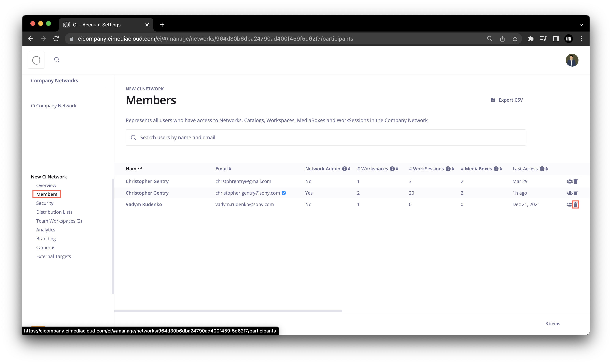This screenshot has height=364, width=612.
Task: Reload the page with refresh icon
Action: (x=56, y=39)
